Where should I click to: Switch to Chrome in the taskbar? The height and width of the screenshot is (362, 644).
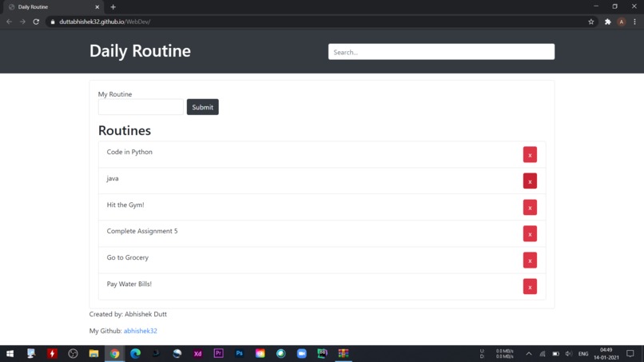click(114, 353)
